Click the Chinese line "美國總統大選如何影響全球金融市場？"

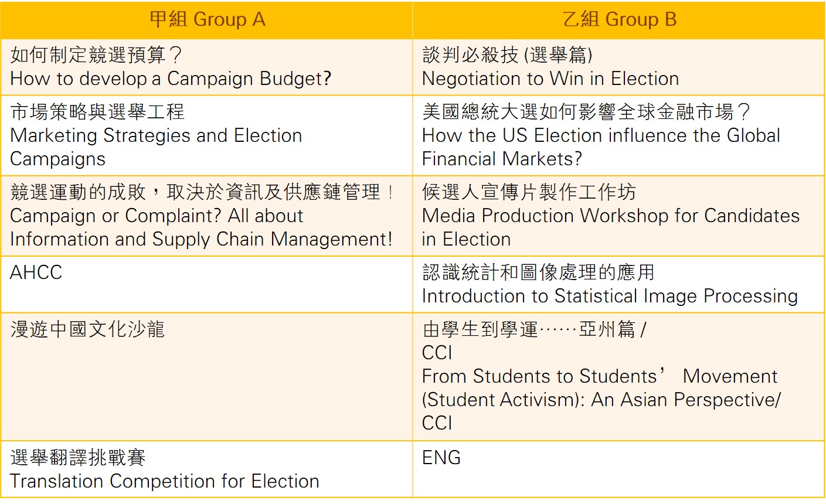586,111
